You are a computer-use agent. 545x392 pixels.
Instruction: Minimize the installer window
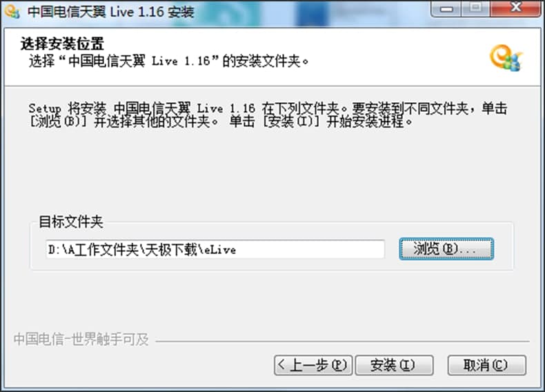(x=446, y=9)
